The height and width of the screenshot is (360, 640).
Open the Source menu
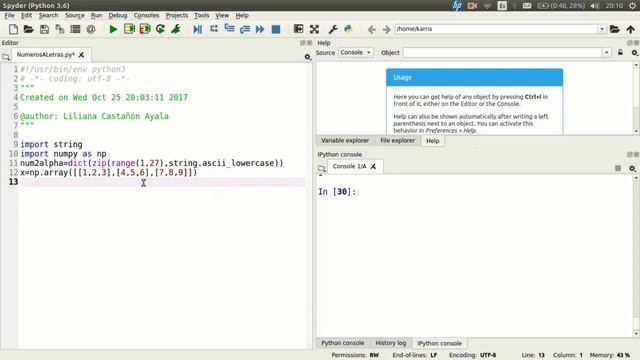point(75,15)
